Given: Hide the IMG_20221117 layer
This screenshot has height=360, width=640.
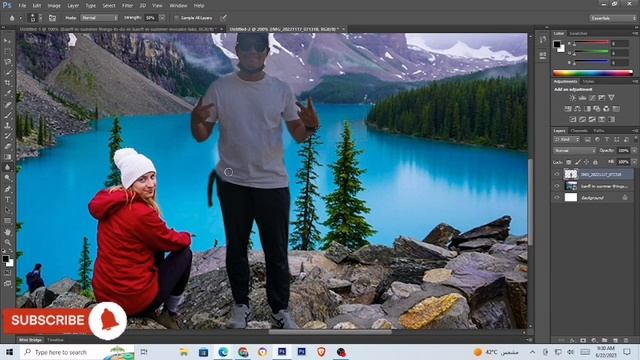Looking at the screenshot, I should point(557,174).
